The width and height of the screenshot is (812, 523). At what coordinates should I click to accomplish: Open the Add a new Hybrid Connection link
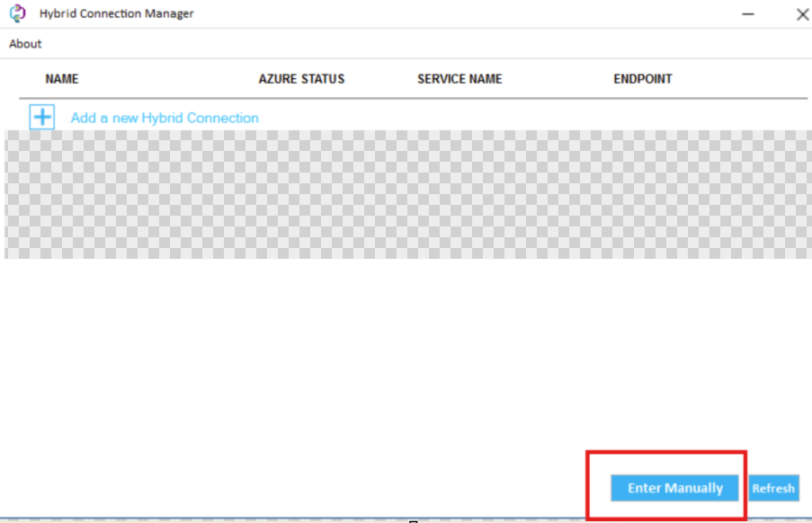point(165,118)
